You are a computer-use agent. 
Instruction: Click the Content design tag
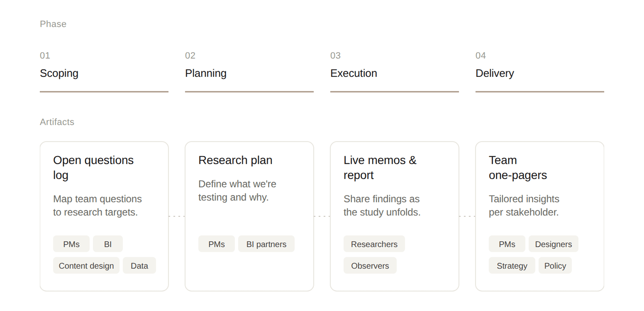(86, 265)
